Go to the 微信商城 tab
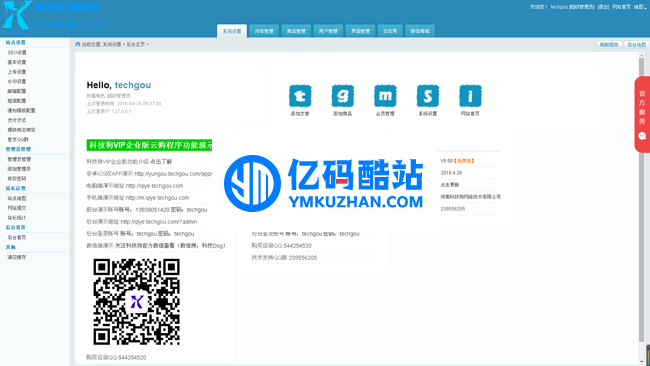 click(420, 31)
